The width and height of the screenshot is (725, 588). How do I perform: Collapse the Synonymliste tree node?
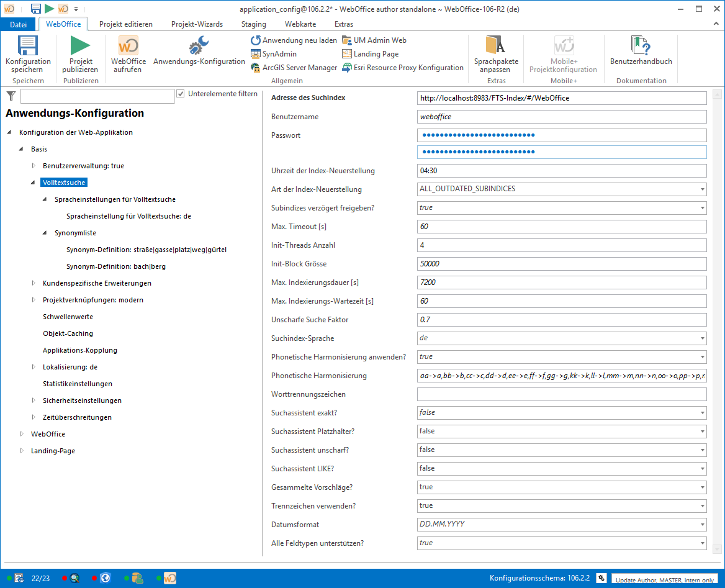[45, 233]
